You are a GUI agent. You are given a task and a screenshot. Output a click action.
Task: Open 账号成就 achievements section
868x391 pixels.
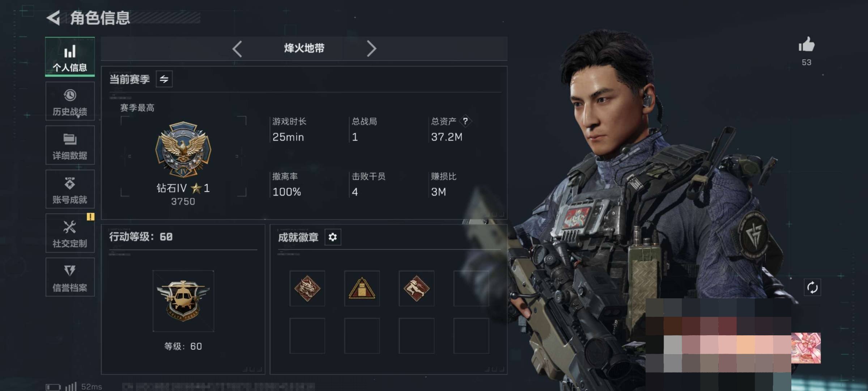pyautogui.click(x=70, y=189)
